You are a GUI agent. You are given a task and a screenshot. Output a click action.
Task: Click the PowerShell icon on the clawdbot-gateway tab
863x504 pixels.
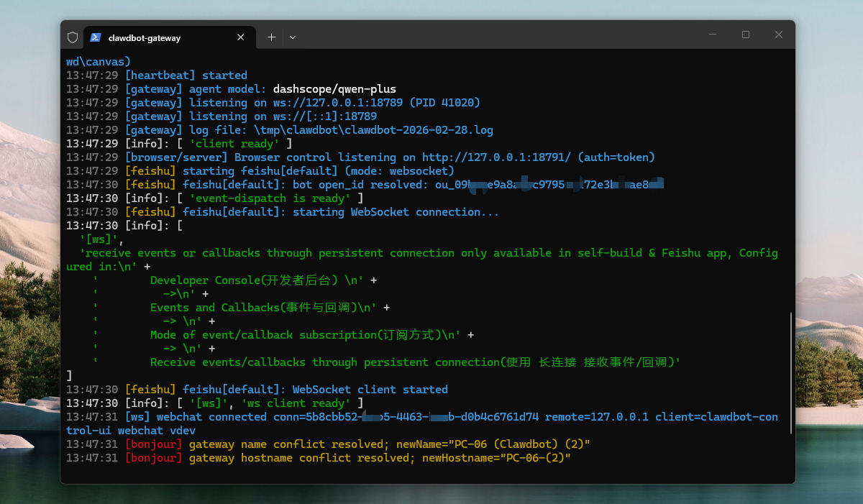click(x=96, y=37)
